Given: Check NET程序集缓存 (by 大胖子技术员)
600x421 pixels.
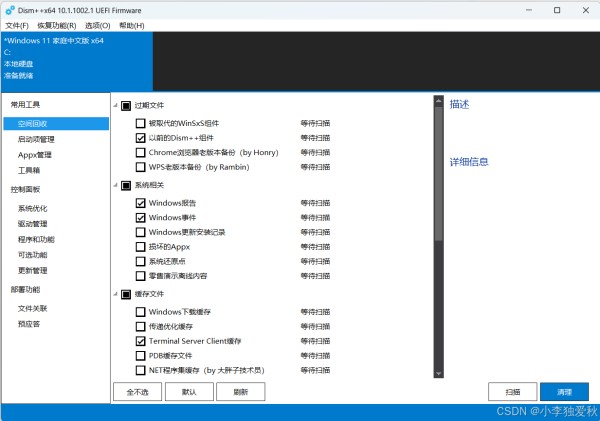Looking at the screenshot, I should click(140, 370).
